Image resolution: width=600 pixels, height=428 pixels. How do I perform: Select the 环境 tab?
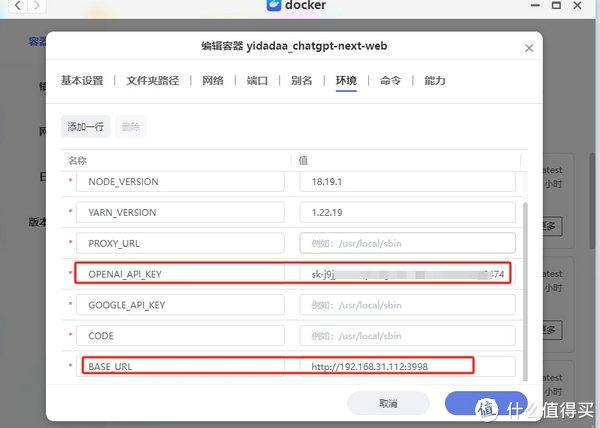pyautogui.click(x=346, y=80)
